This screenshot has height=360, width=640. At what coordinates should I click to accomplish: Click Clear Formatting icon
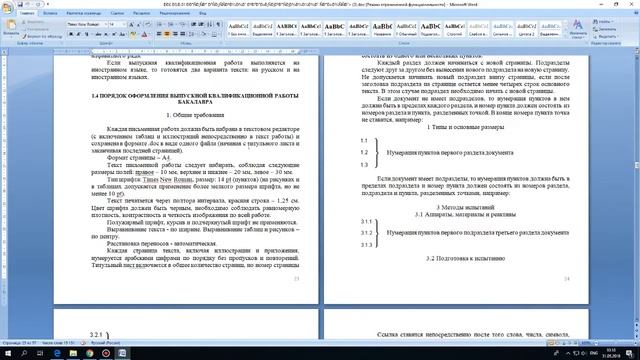pyautogui.click(x=147, y=25)
